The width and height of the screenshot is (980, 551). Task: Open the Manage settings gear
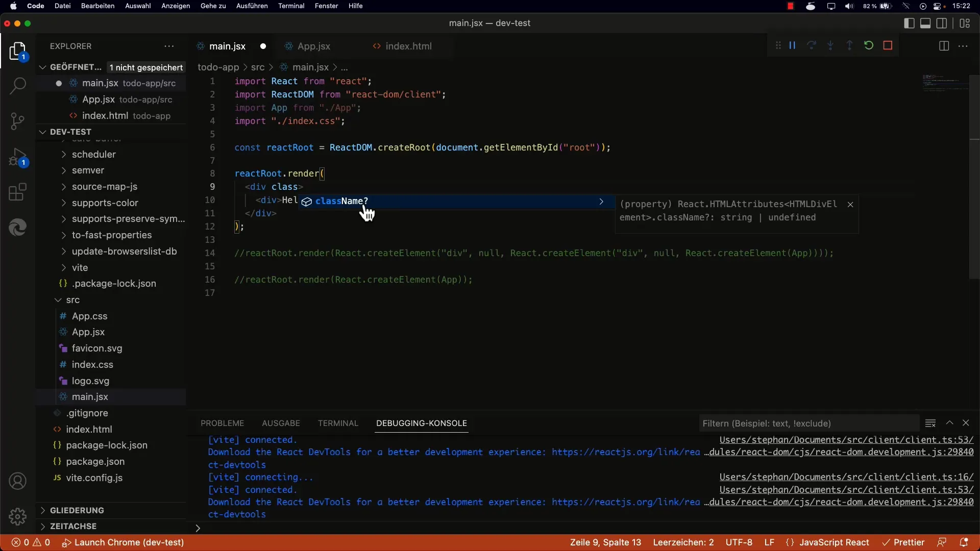coord(17,516)
